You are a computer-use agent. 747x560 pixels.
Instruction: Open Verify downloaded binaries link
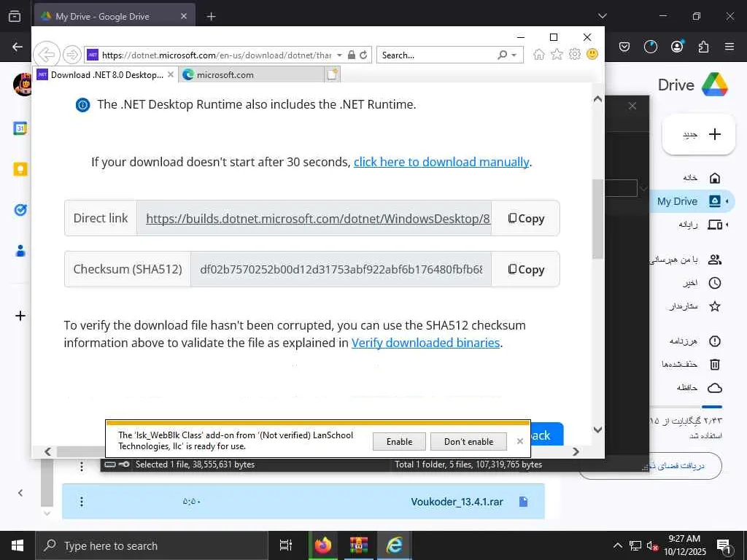click(x=425, y=343)
